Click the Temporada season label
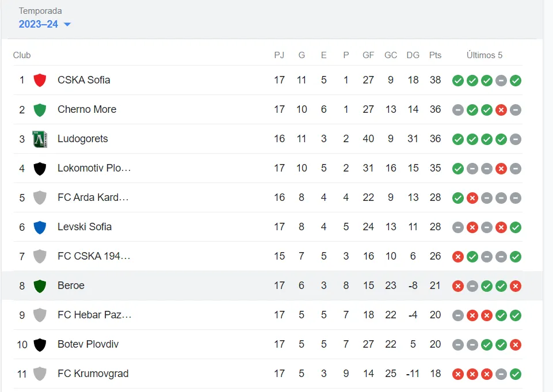 click(40, 11)
